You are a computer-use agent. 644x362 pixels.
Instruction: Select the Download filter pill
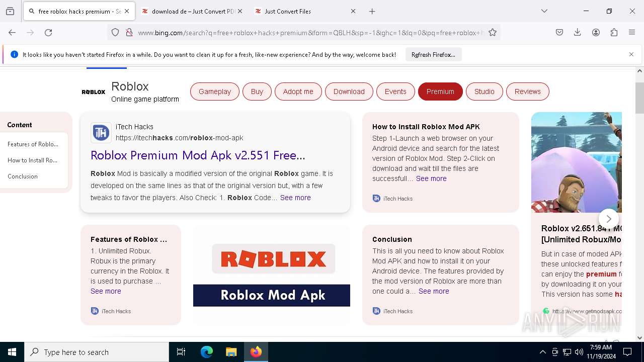click(349, 92)
